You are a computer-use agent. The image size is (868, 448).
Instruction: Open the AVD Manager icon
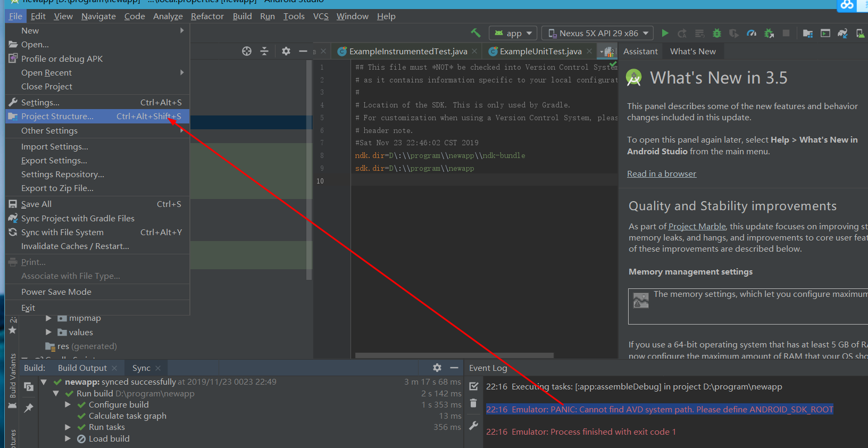(860, 34)
